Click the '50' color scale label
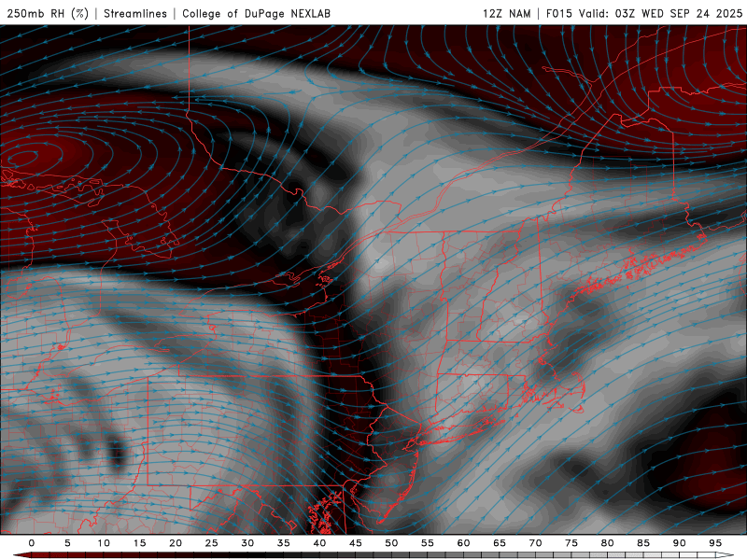The width and height of the screenshot is (747, 560). pyautogui.click(x=391, y=543)
